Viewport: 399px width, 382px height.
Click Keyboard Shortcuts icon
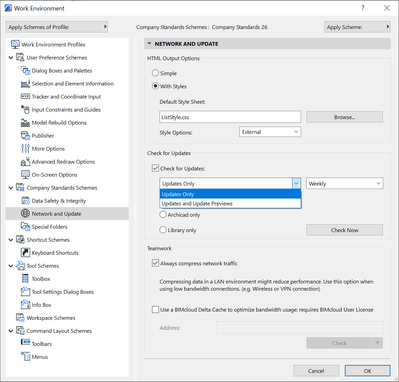click(25, 252)
